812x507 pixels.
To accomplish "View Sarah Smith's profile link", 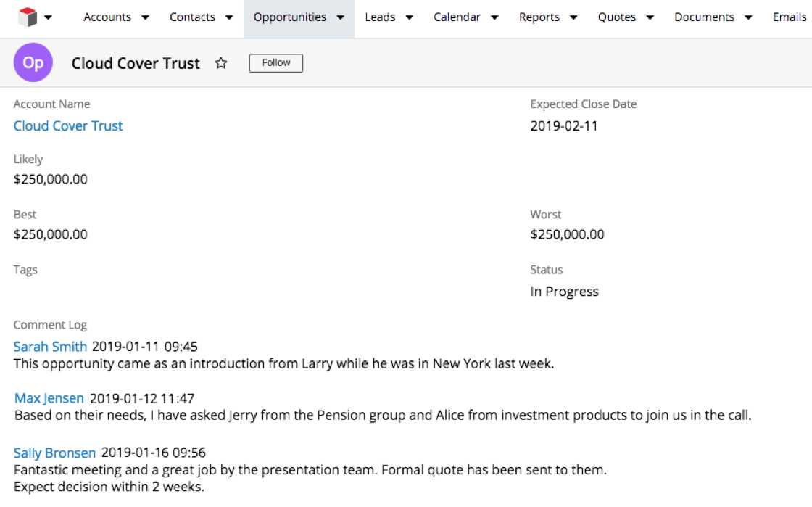I will [50, 347].
